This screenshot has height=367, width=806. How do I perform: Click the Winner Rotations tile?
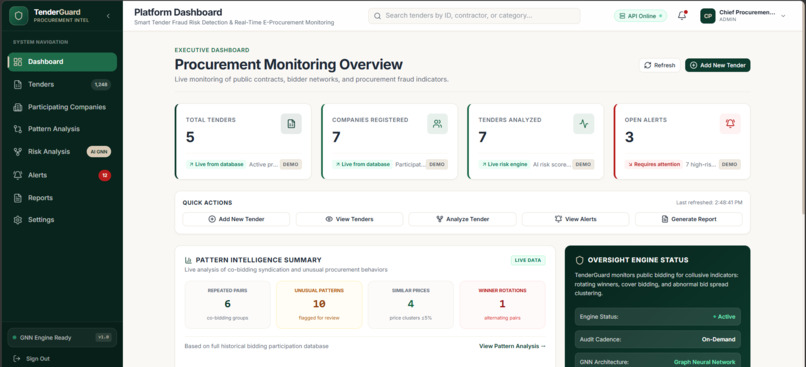[502, 304]
